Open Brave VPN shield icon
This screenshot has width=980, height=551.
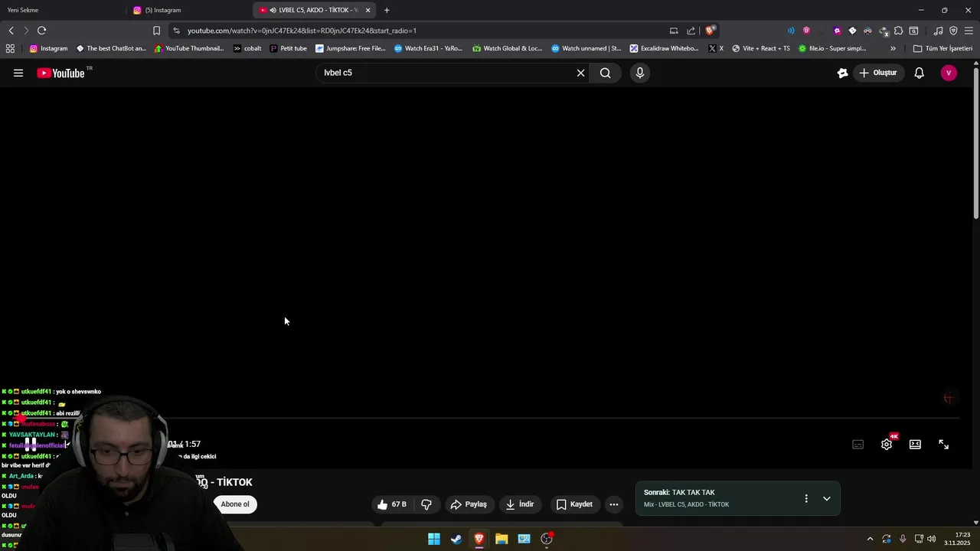(953, 31)
